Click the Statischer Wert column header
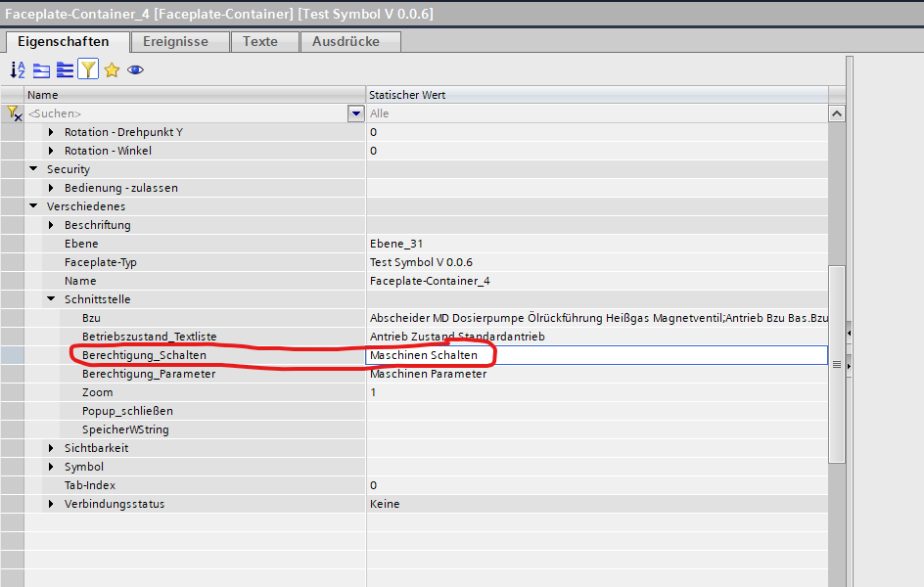924x587 pixels. pyautogui.click(x=597, y=95)
